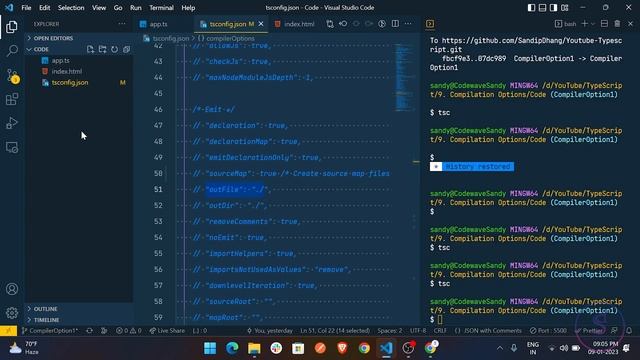
Task: Toggle file blame annotations icon
Action: pos(382,24)
